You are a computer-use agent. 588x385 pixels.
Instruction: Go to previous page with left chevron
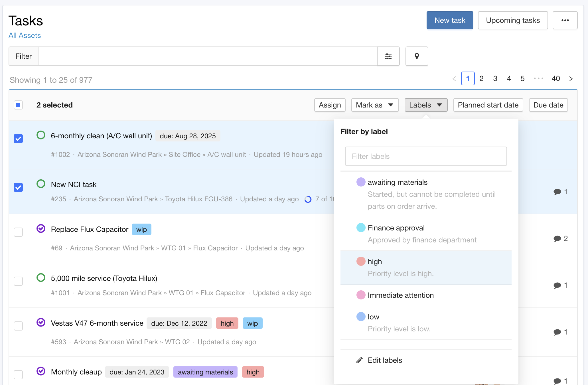(454, 79)
